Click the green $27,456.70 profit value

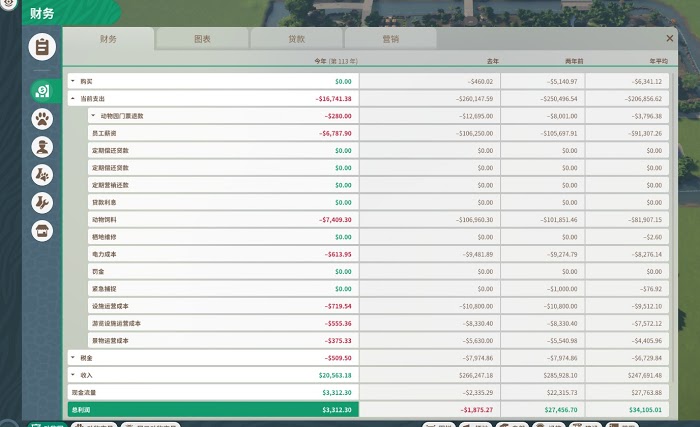561,410
